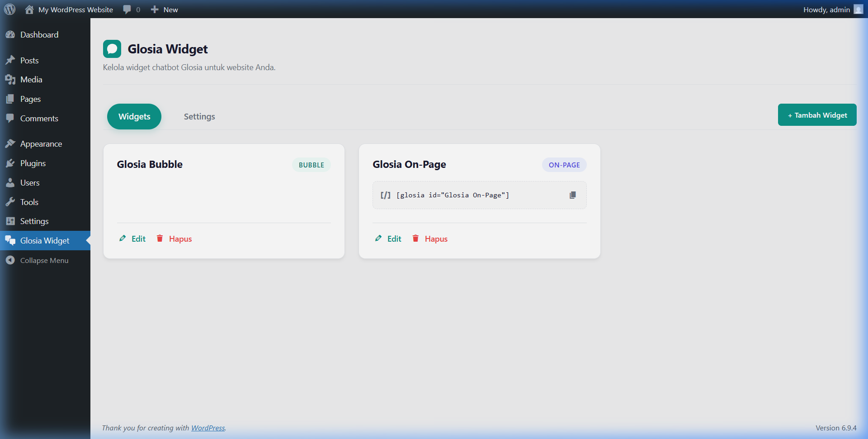Viewport: 868px width, 439px height.
Task: Click the Media icon in sidebar
Action: (x=10, y=80)
